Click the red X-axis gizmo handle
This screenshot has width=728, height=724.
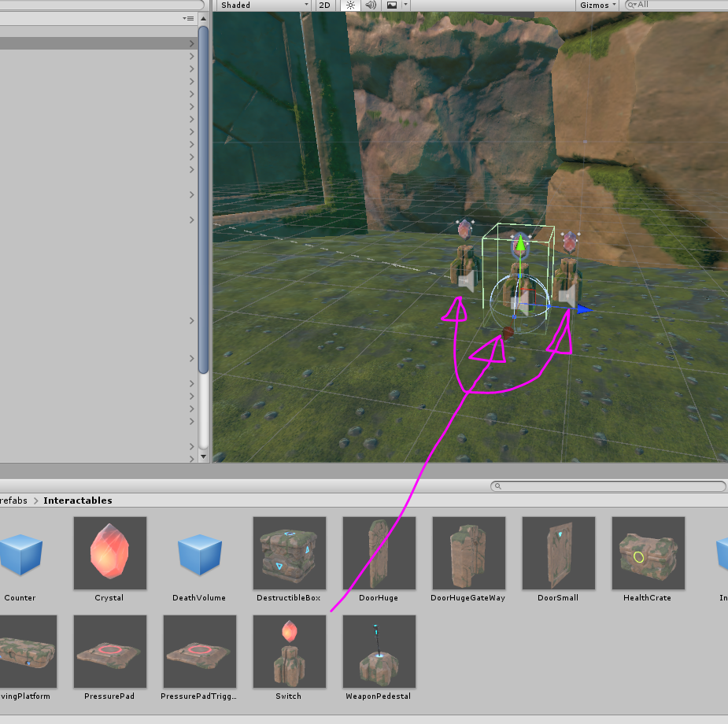(x=508, y=333)
